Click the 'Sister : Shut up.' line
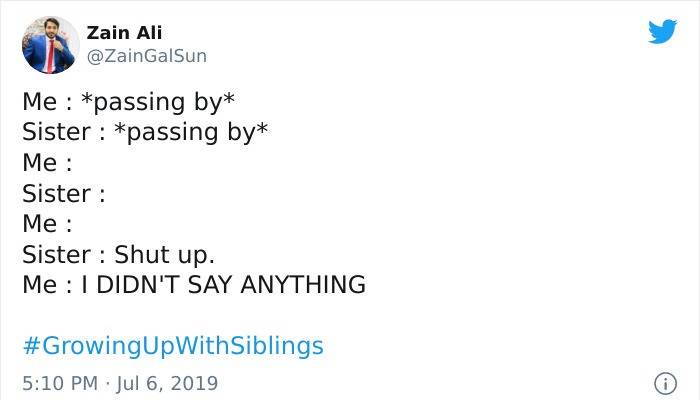Image resolution: width=700 pixels, height=400 pixels. point(118,255)
